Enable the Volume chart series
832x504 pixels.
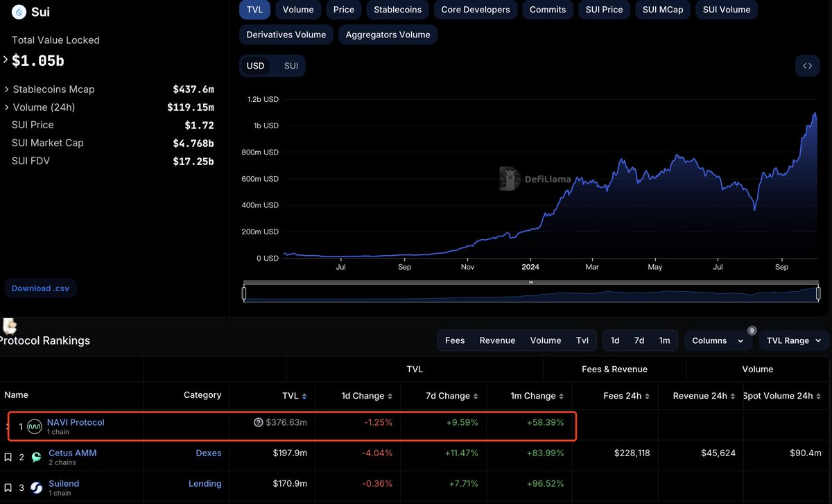click(x=298, y=10)
